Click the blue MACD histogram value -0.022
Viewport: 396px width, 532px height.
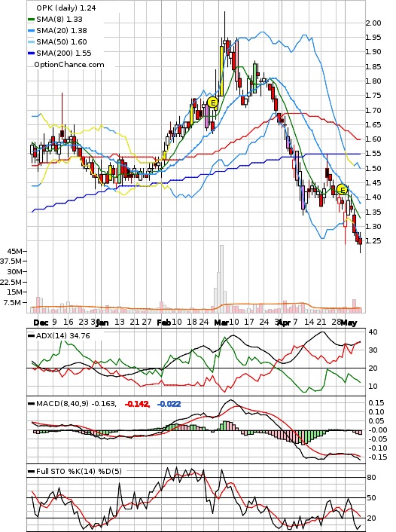point(169,404)
